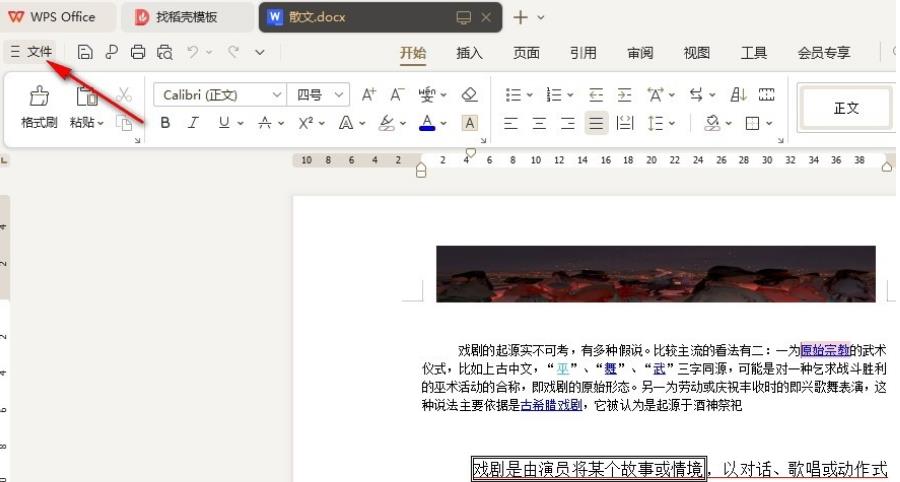Clear formatting with the eraser icon

click(x=470, y=95)
